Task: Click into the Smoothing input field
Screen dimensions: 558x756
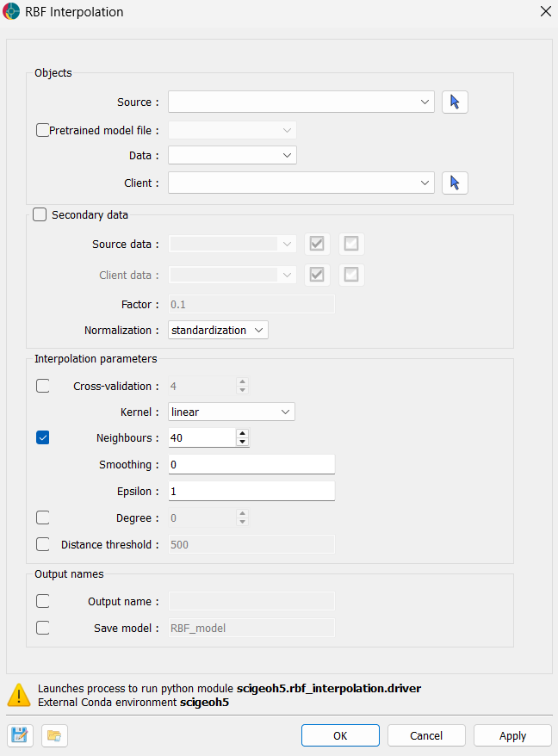Action: click(x=251, y=465)
